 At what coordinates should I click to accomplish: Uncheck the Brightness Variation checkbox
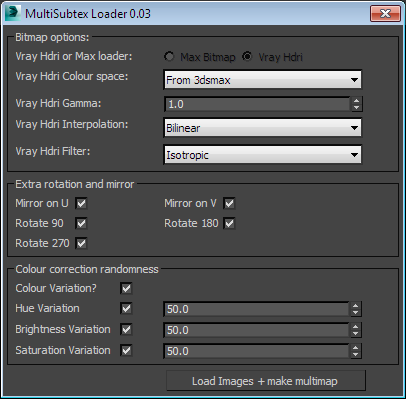126,330
